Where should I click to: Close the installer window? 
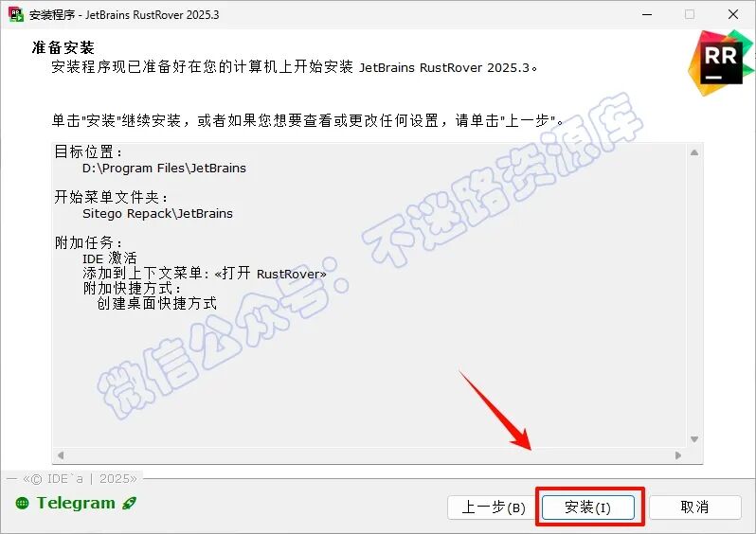coord(733,14)
